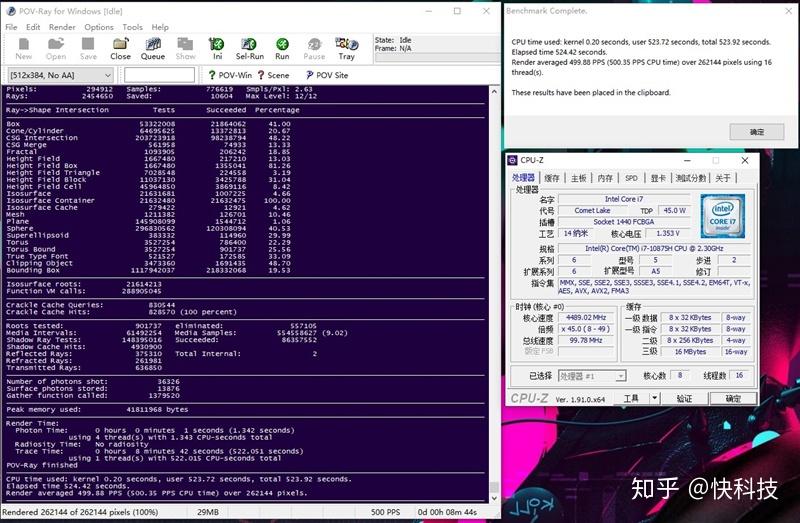
Task: Click the Sel-Run toolbar icon
Action: pos(249,49)
